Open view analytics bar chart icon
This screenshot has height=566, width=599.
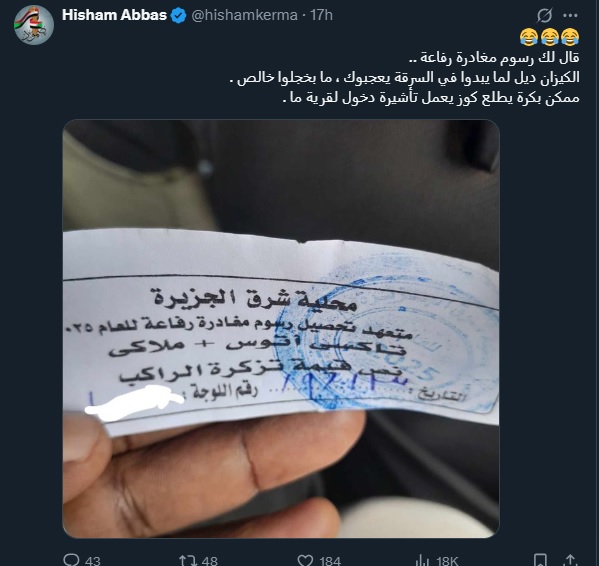[x=423, y=561]
